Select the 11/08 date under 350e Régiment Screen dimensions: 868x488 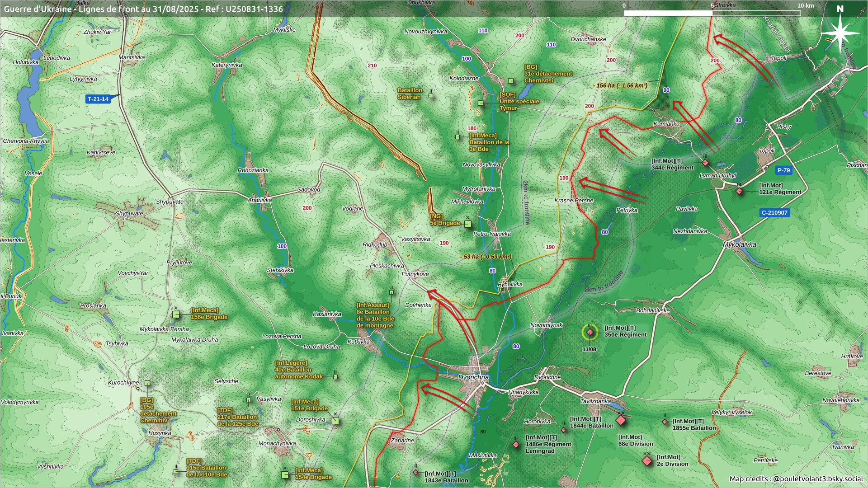589,349
